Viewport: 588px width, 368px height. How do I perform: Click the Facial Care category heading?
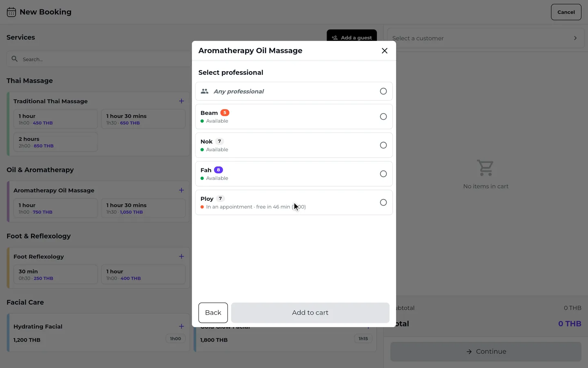(x=25, y=302)
